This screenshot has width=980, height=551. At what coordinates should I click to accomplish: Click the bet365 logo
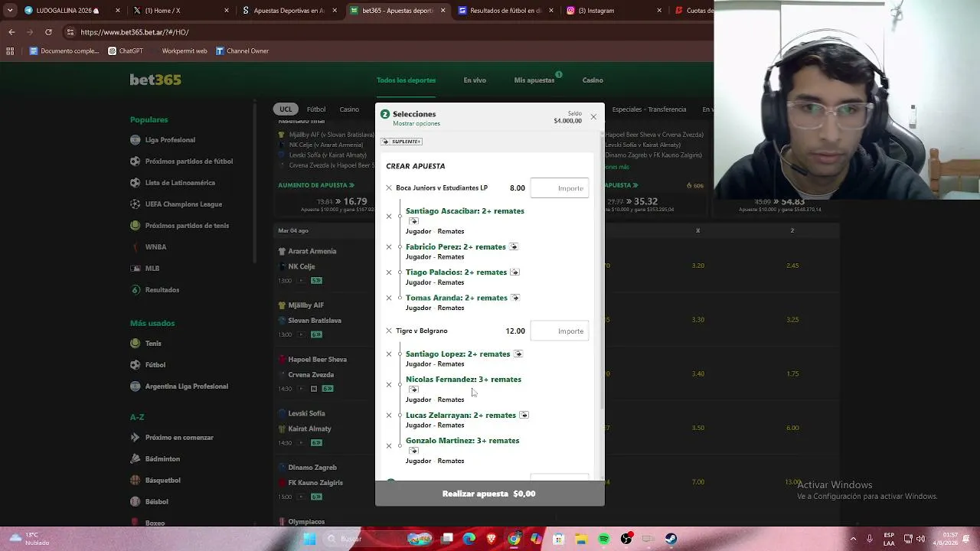click(x=155, y=80)
